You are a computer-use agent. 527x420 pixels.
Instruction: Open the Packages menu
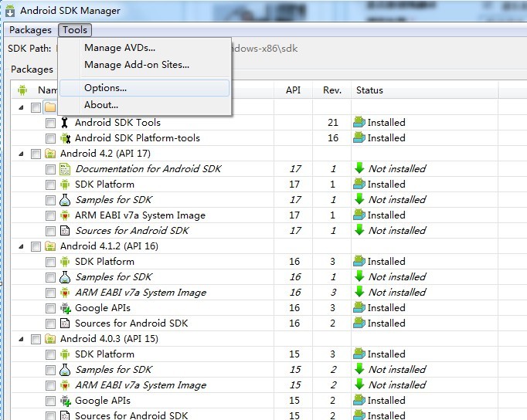pyautogui.click(x=30, y=30)
